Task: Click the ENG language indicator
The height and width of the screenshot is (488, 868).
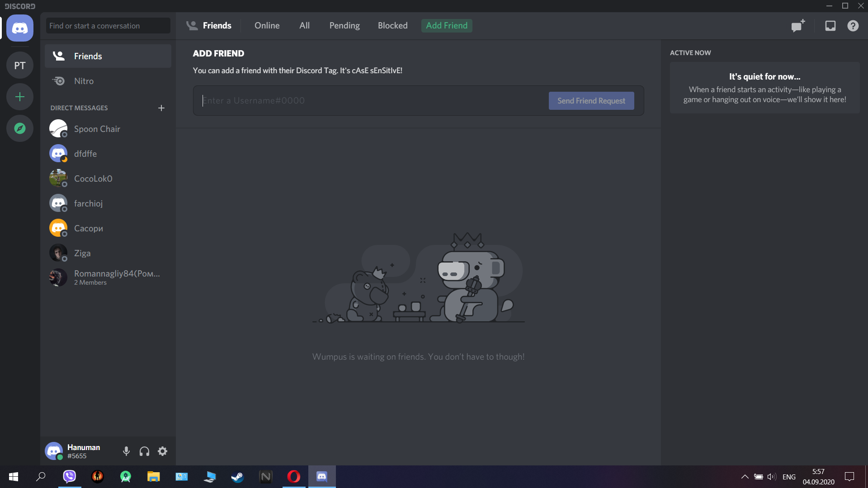Action: 789,477
